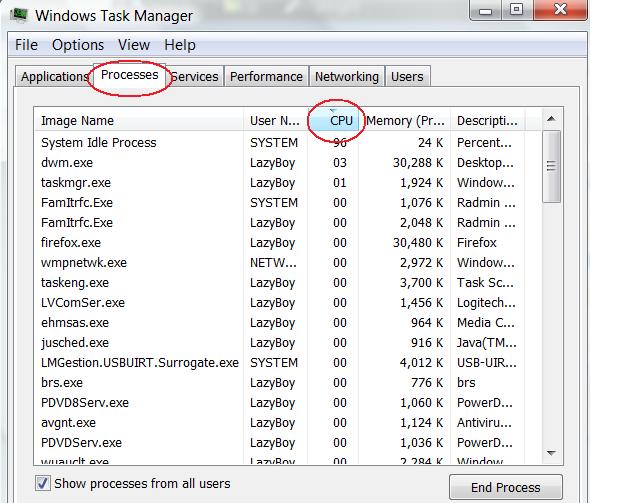640x503 pixels.
Task: Click the 30,288 K memory value
Action: coord(418,163)
